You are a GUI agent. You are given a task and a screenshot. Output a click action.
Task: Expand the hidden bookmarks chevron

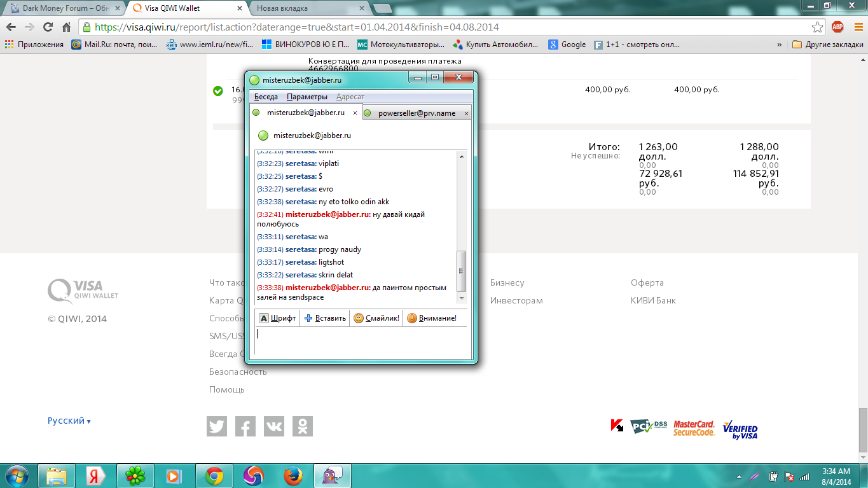pyautogui.click(x=780, y=45)
